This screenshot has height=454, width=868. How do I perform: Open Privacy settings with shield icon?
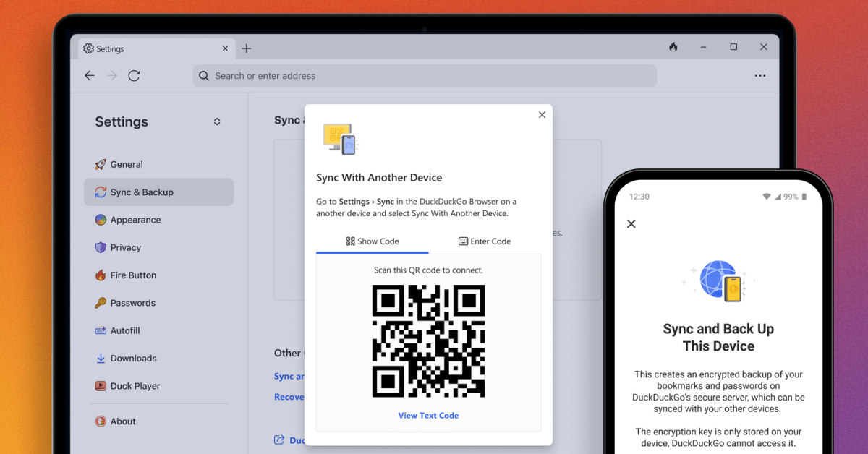pos(125,248)
